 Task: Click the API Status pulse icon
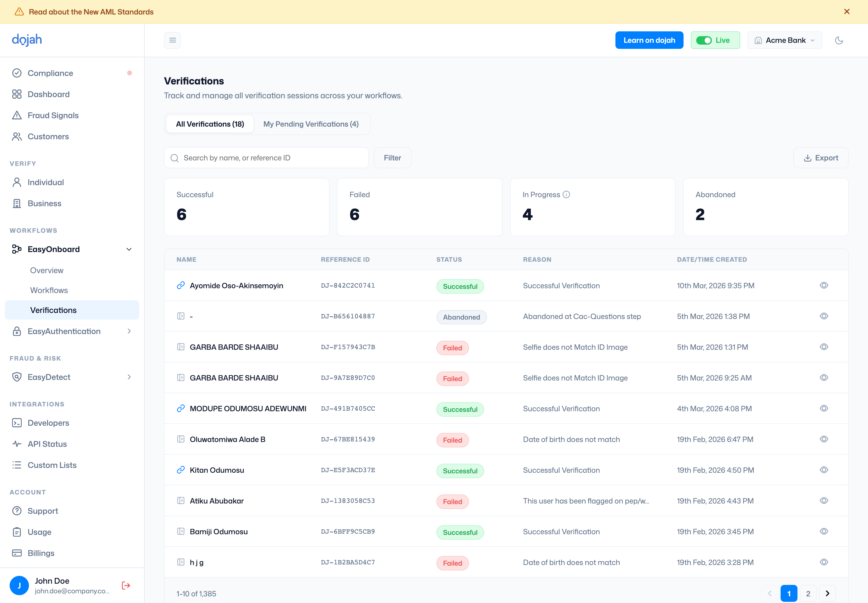[x=17, y=444]
